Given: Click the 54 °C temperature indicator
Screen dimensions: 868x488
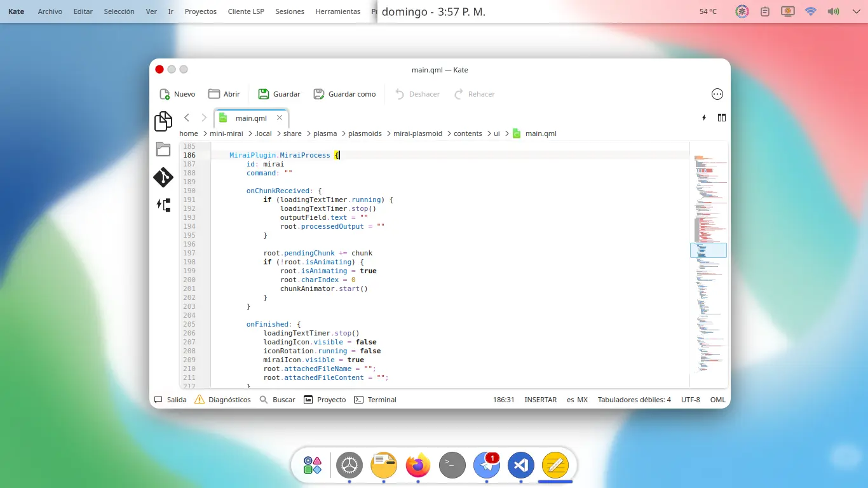Looking at the screenshot, I should tap(709, 11).
